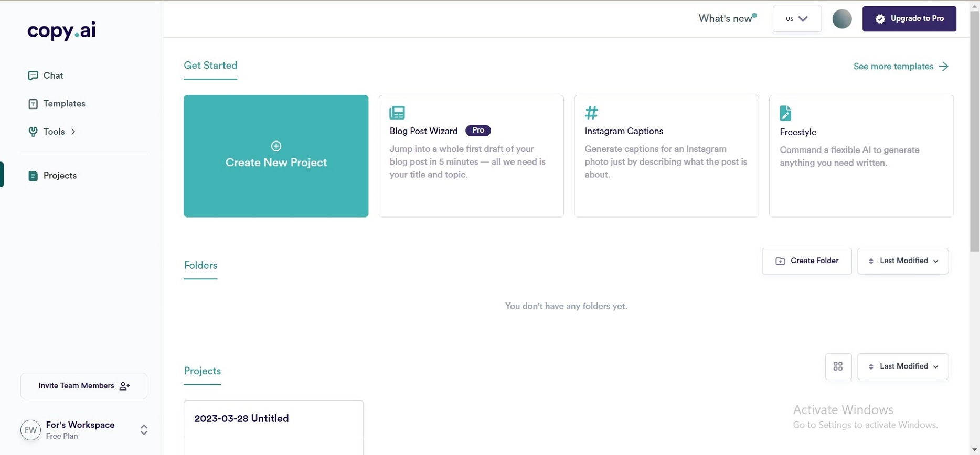Click the Chat speech bubble icon
The image size is (980, 455).
point(33,75)
